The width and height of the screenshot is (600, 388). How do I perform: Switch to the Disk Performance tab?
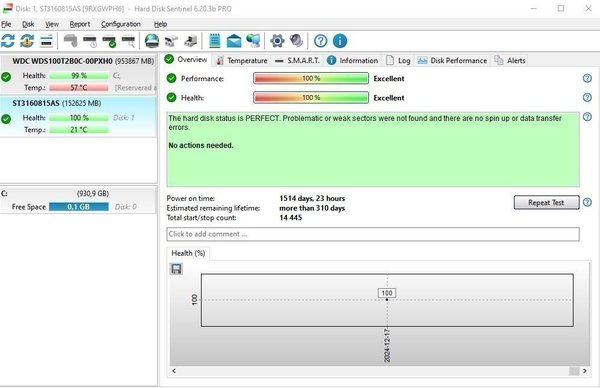[x=452, y=60]
